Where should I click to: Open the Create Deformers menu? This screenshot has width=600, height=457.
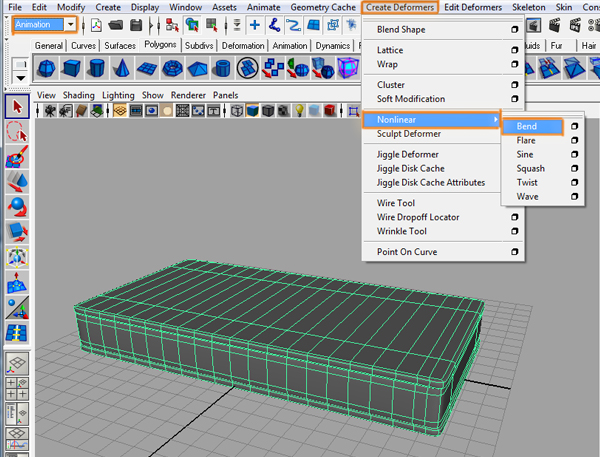point(399,7)
